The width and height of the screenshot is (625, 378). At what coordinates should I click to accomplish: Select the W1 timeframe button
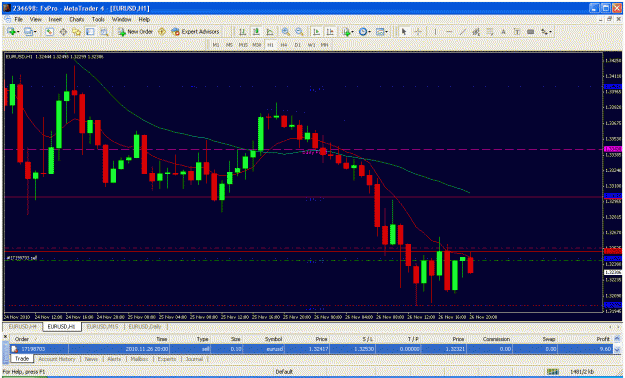[x=311, y=45]
